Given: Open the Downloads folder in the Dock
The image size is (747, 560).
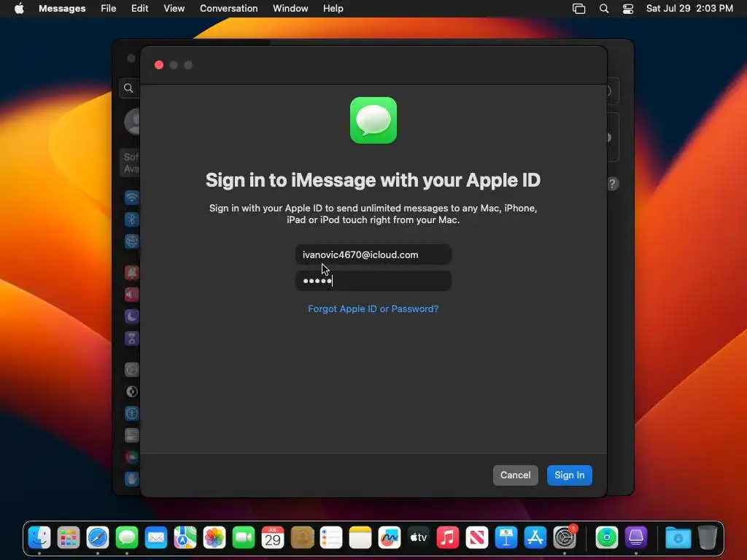Looking at the screenshot, I should [678, 538].
